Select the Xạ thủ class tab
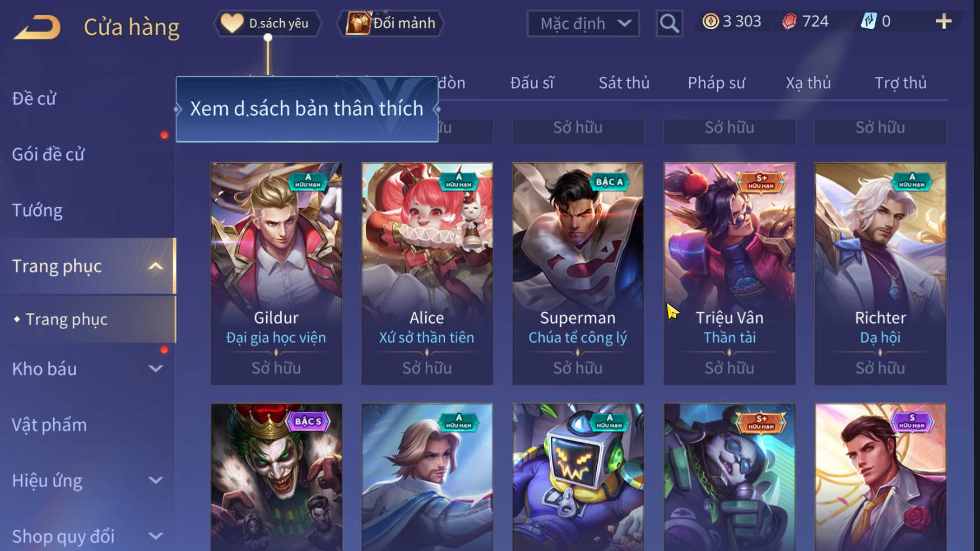 pyautogui.click(x=808, y=83)
